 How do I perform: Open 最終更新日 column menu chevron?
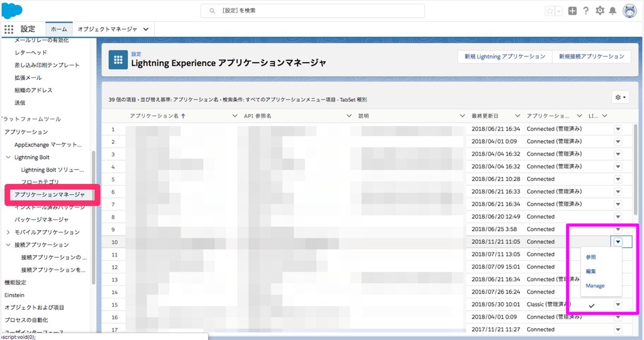click(x=518, y=116)
